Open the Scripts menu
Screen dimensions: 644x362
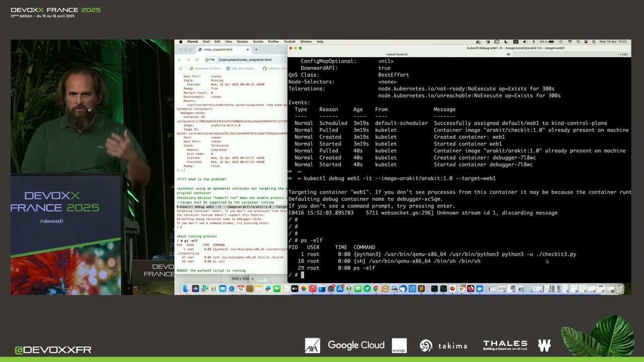(x=258, y=42)
